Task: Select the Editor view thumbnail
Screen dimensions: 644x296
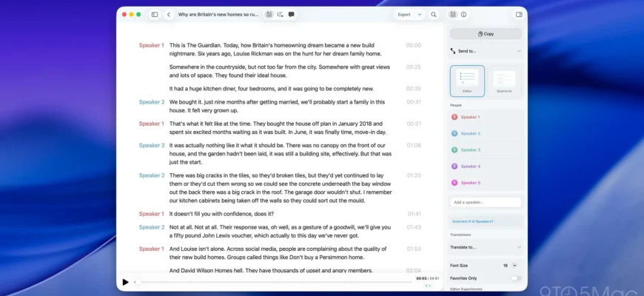Action: pos(467,81)
